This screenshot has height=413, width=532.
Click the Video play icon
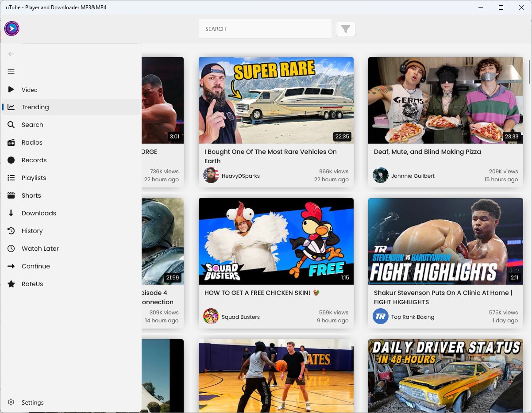[x=11, y=89]
